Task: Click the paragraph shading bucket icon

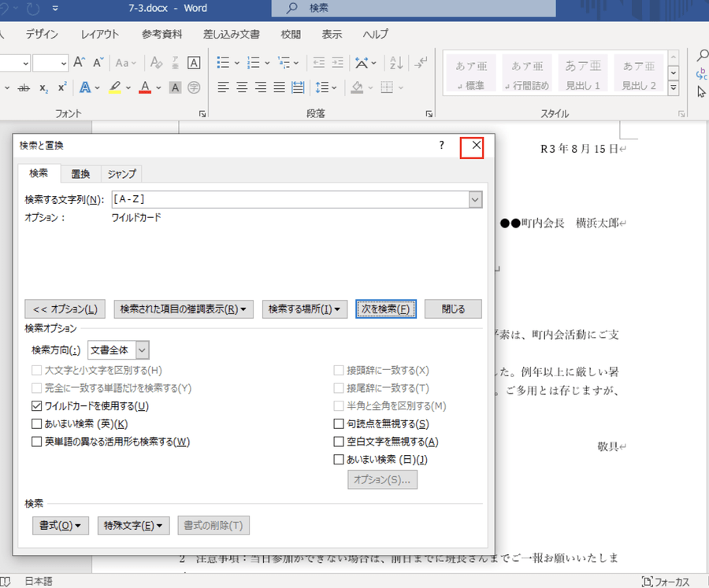Action: click(357, 87)
